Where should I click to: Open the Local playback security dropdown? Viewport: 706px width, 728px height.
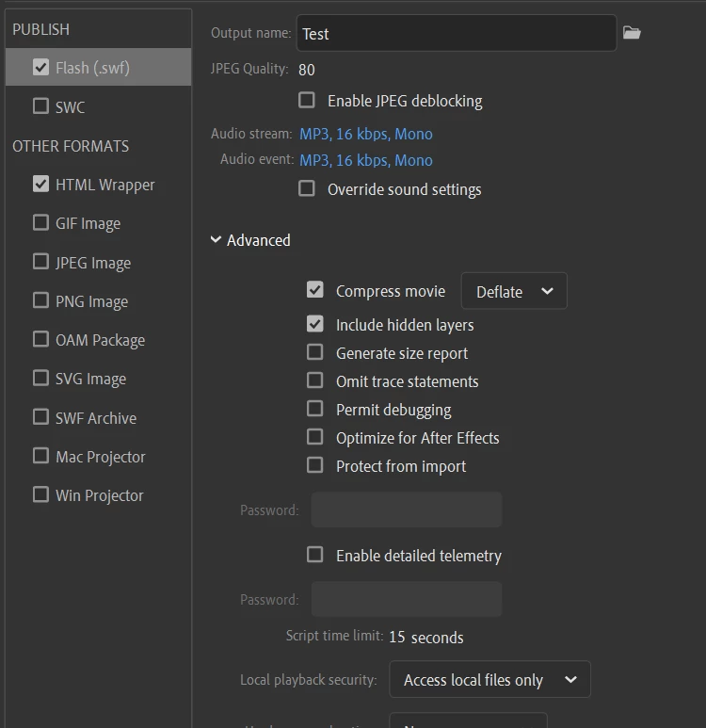[x=489, y=679]
